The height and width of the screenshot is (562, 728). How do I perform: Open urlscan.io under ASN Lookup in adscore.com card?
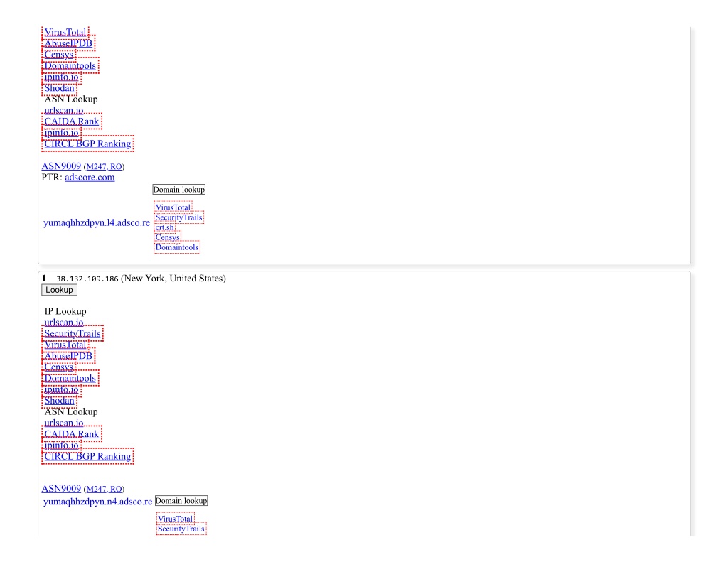64,110
